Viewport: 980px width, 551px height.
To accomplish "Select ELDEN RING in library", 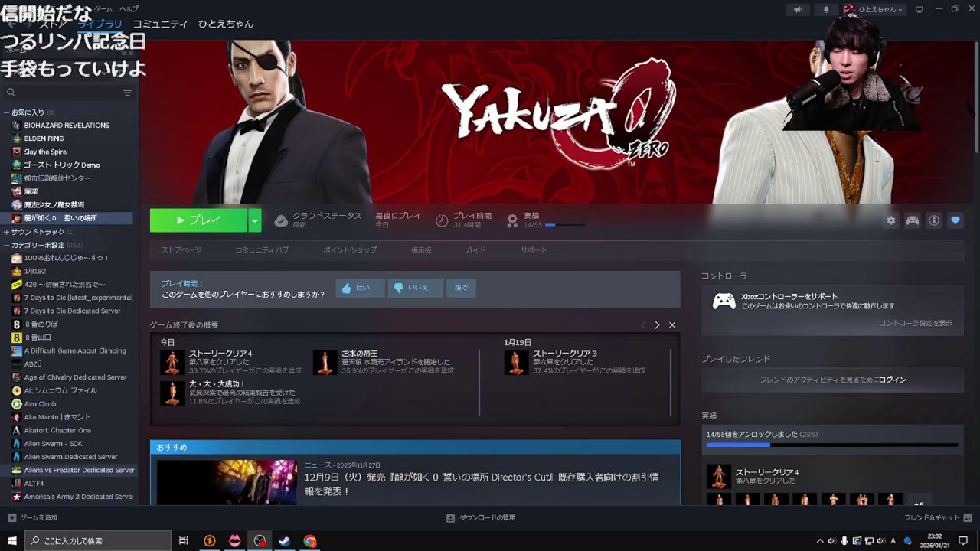I will click(44, 139).
